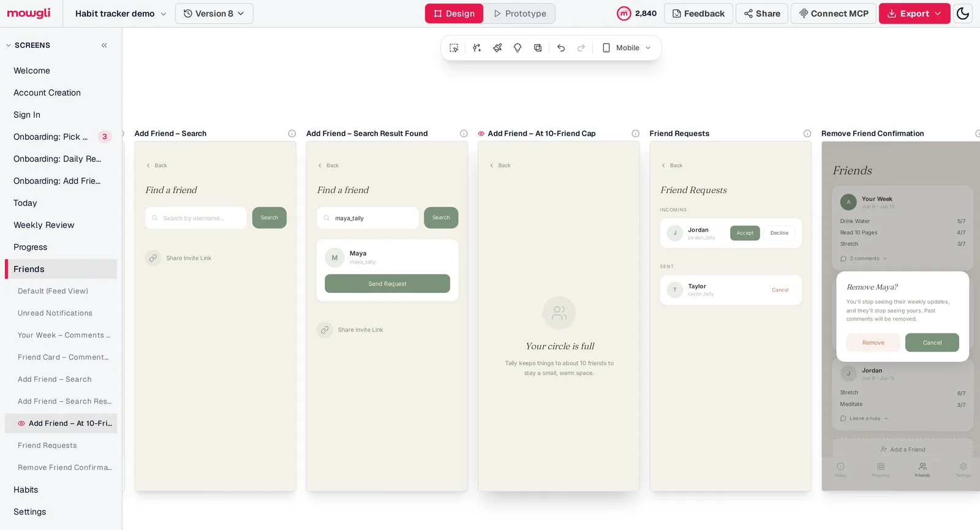Click Decline on Jordan's friend request

point(779,233)
